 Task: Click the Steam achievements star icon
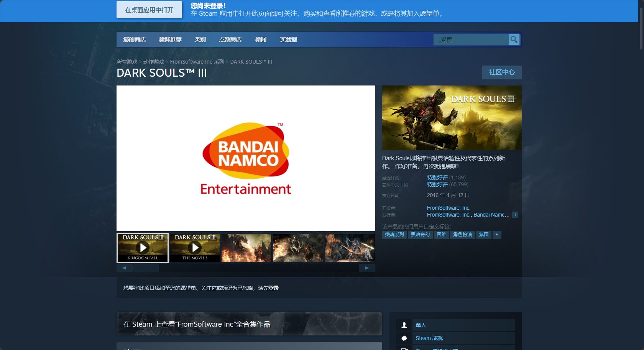[404, 338]
